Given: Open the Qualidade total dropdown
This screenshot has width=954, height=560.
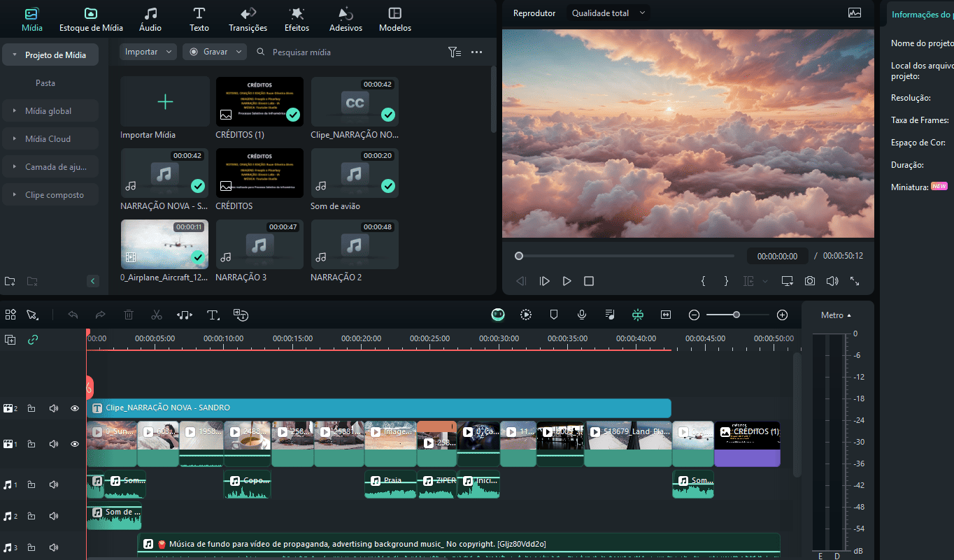Looking at the screenshot, I should [x=608, y=13].
